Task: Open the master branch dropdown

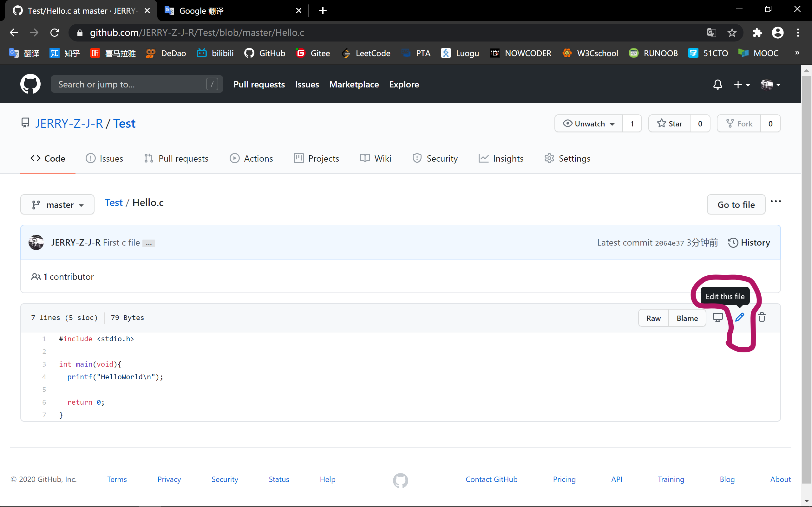Action: [57, 205]
